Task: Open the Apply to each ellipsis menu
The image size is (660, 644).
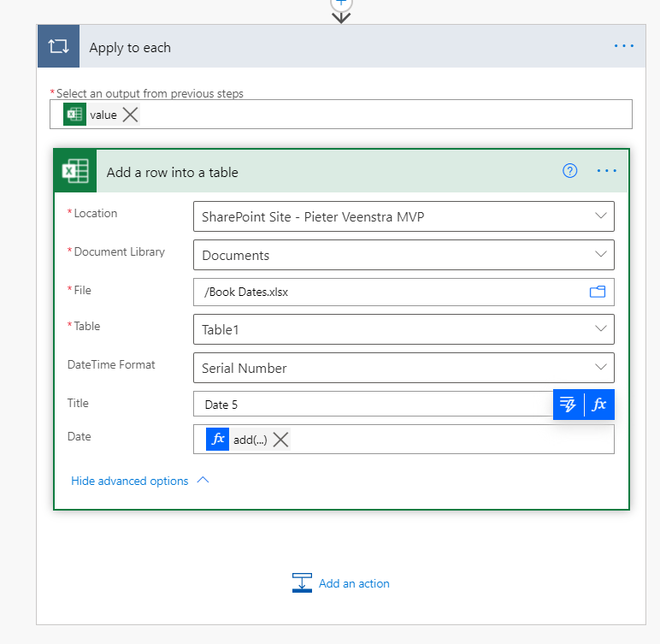Action: click(623, 46)
